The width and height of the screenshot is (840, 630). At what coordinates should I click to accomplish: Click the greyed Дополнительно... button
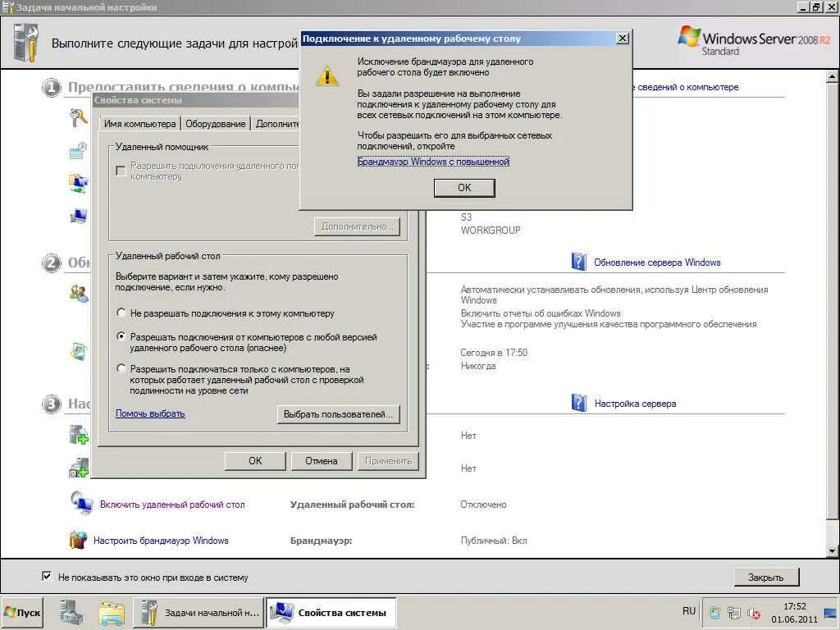357,226
